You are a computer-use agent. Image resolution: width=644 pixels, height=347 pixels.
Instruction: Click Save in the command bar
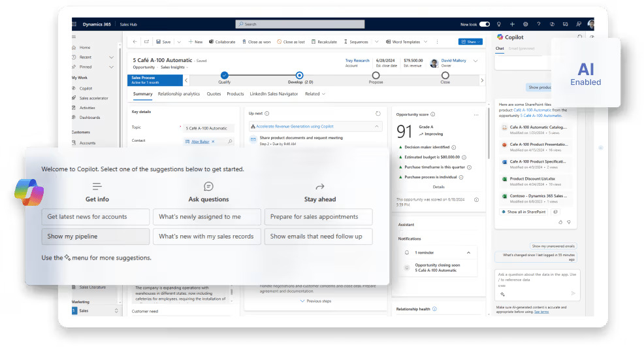pos(163,42)
